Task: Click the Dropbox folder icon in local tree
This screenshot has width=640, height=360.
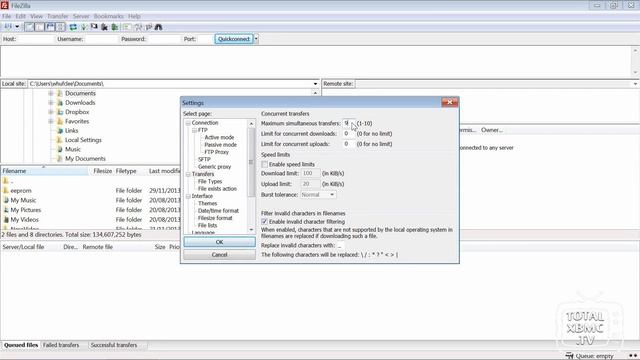Action: coord(60,112)
